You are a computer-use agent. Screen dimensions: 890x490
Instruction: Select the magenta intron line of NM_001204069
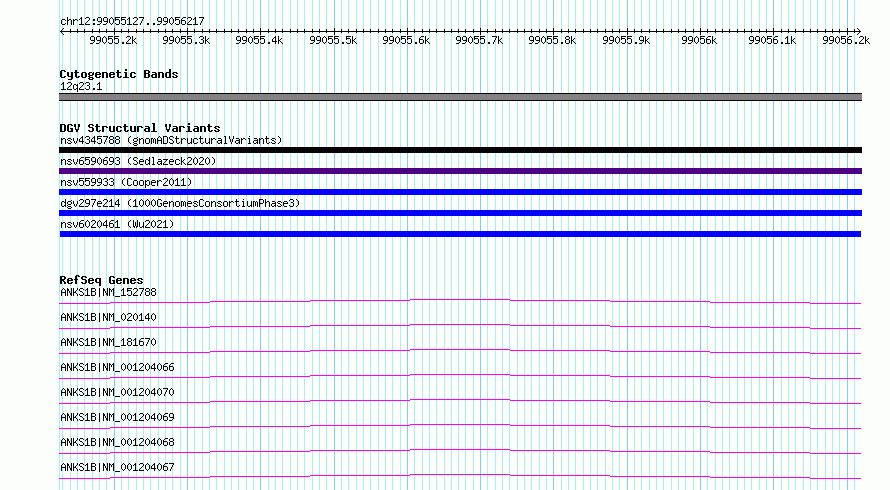tap(460, 424)
